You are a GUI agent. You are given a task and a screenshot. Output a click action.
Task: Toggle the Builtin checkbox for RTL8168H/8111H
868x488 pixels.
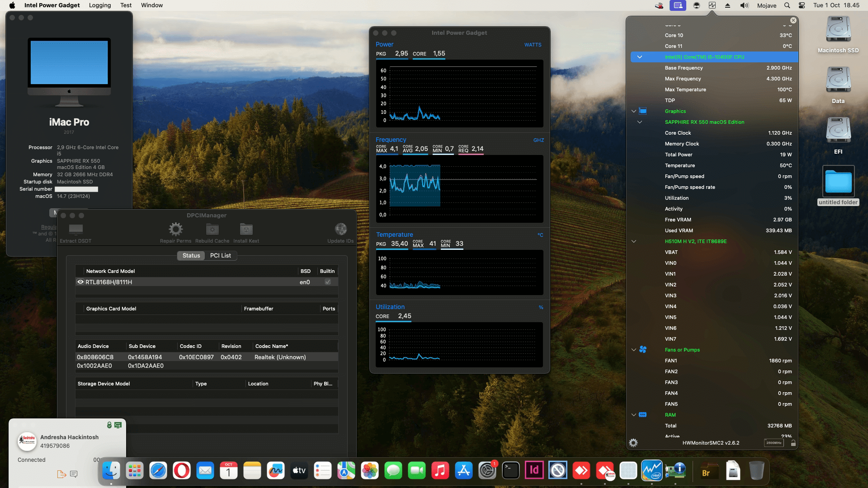[327, 282]
